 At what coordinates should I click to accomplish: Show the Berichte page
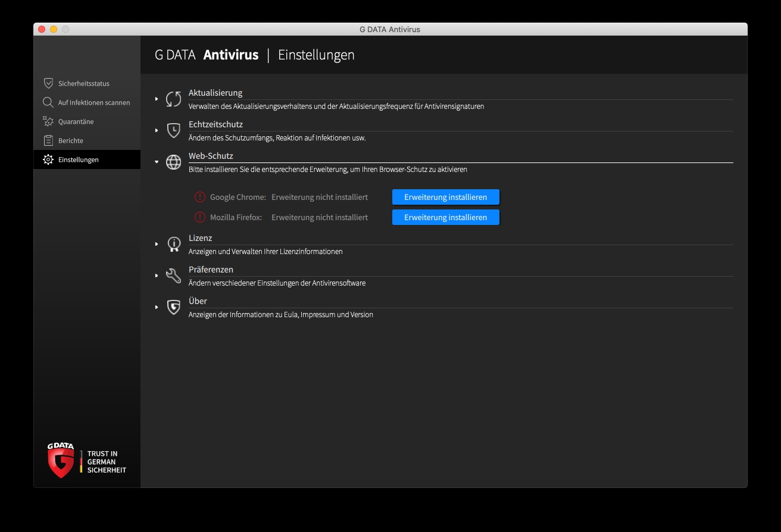click(x=87, y=140)
